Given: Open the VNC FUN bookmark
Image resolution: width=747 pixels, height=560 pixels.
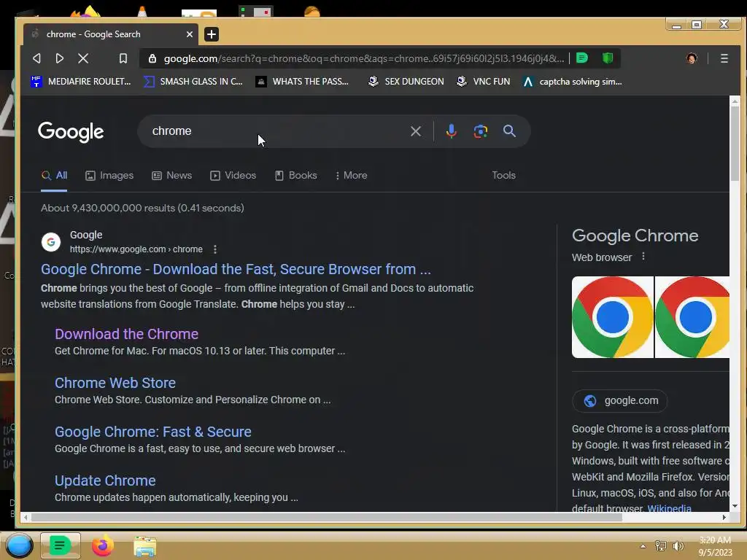Looking at the screenshot, I should coord(483,82).
